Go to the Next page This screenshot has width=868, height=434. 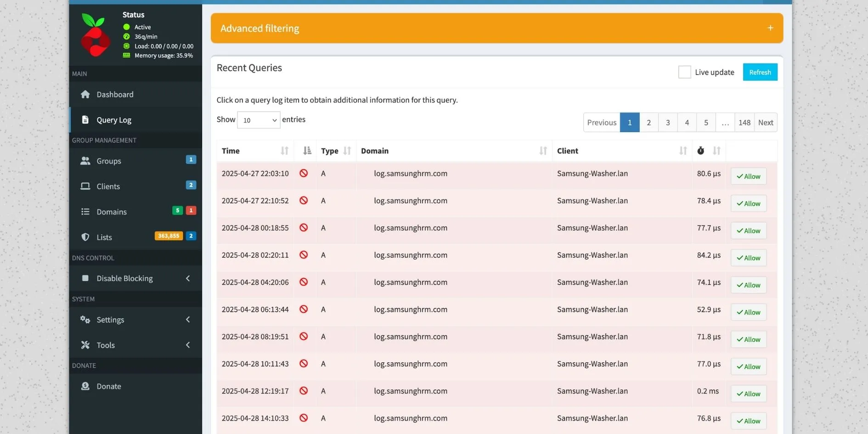[766, 123]
